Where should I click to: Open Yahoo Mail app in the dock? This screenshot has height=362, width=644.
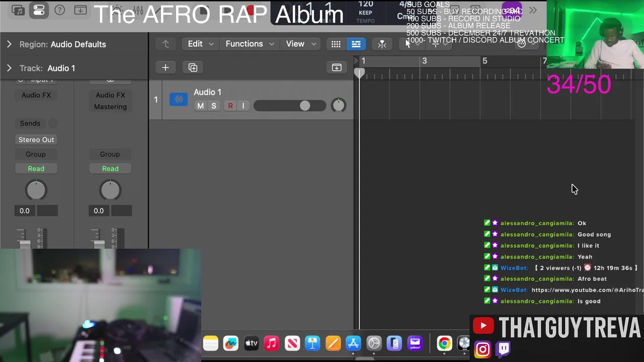[x=415, y=343]
